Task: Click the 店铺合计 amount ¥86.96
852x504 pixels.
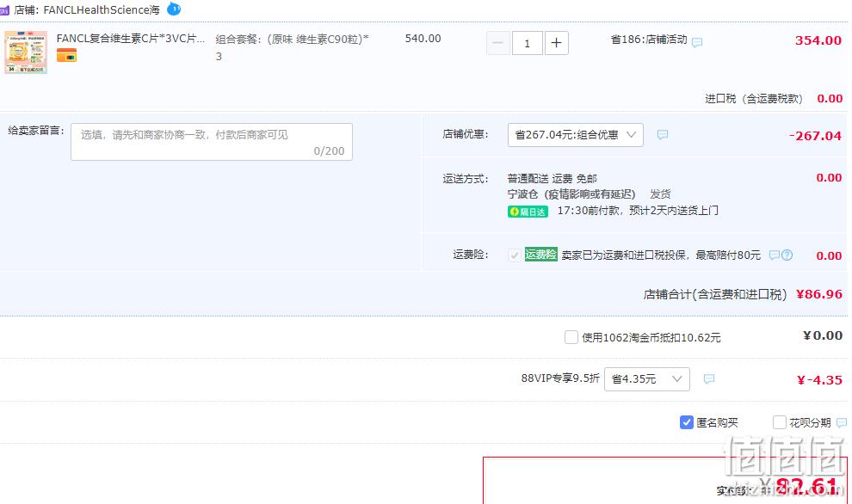Action: coord(818,294)
